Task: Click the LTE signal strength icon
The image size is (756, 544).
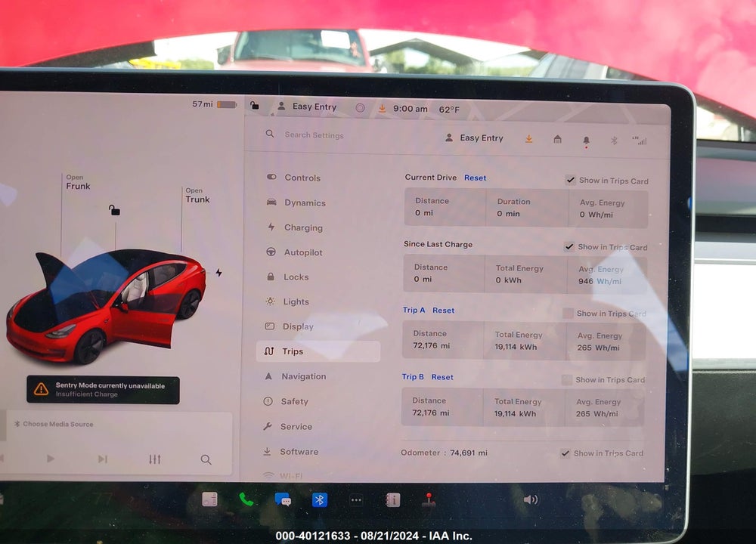Action: pyautogui.click(x=640, y=141)
